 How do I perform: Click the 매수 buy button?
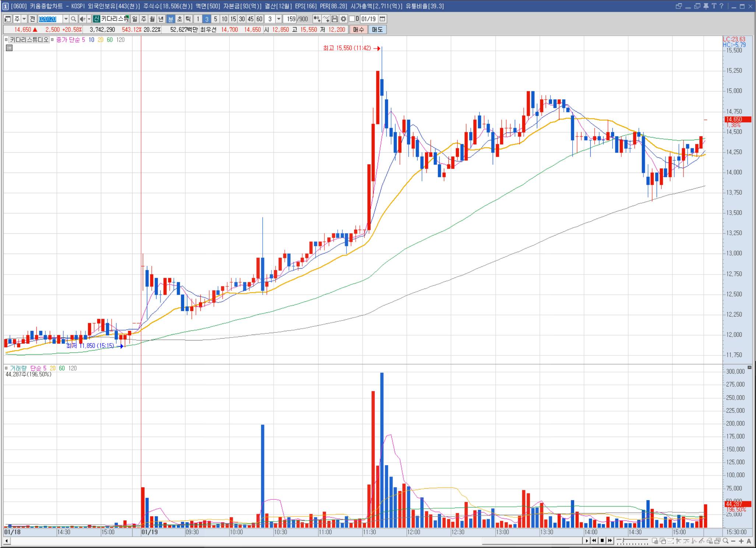pos(358,30)
